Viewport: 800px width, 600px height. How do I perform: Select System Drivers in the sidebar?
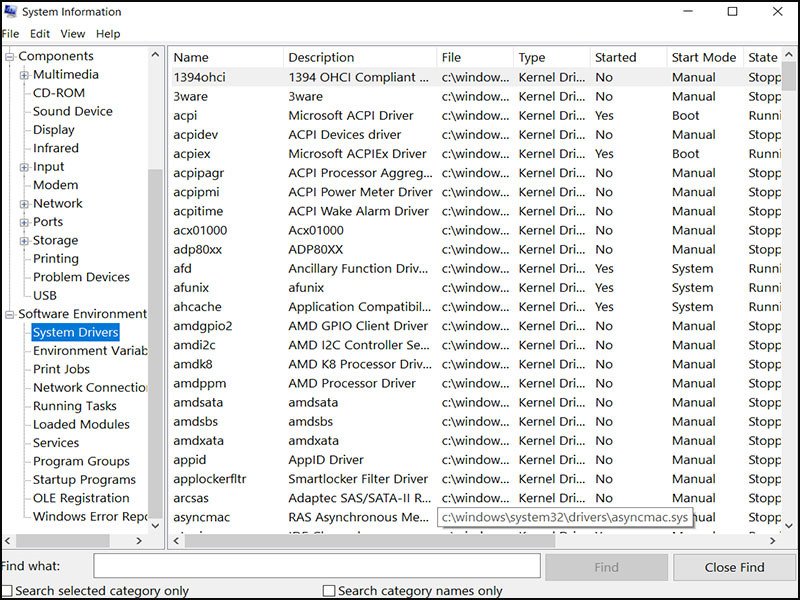tap(73, 332)
